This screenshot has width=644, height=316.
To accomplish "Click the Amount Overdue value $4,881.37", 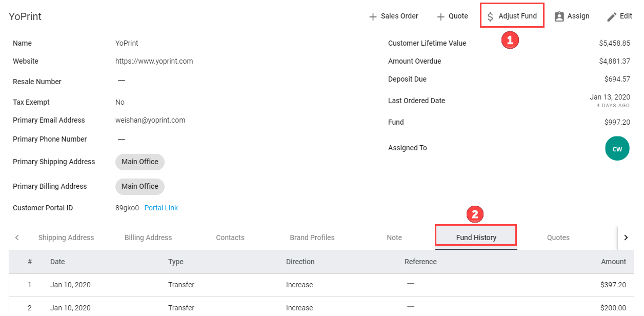I will click(x=614, y=61).
